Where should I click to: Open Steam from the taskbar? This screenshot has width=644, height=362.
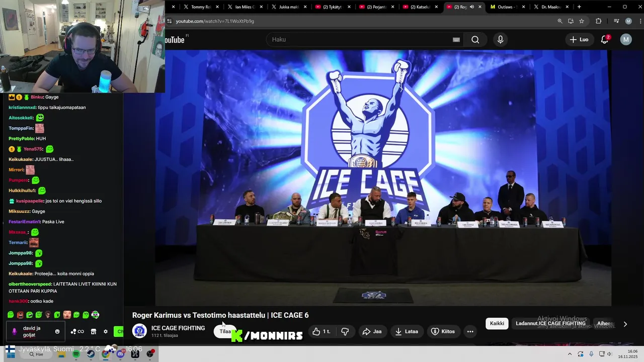91,354
